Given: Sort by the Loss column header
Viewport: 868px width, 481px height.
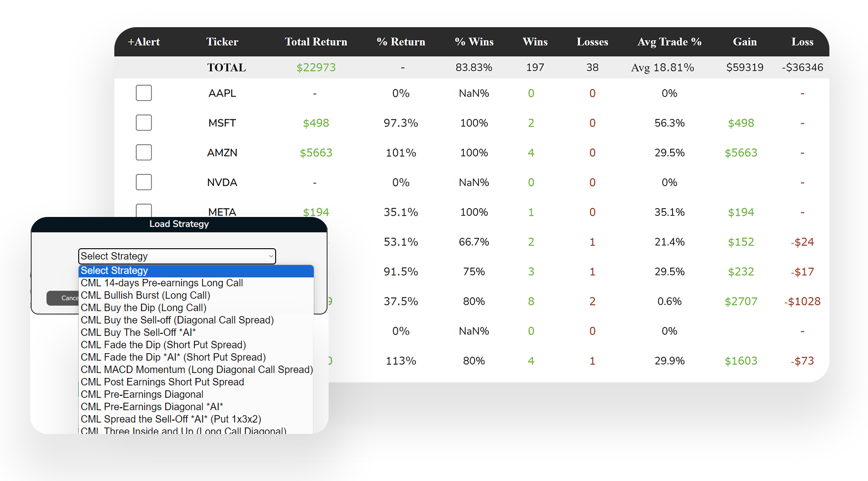Looking at the screenshot, I should 802,42.
